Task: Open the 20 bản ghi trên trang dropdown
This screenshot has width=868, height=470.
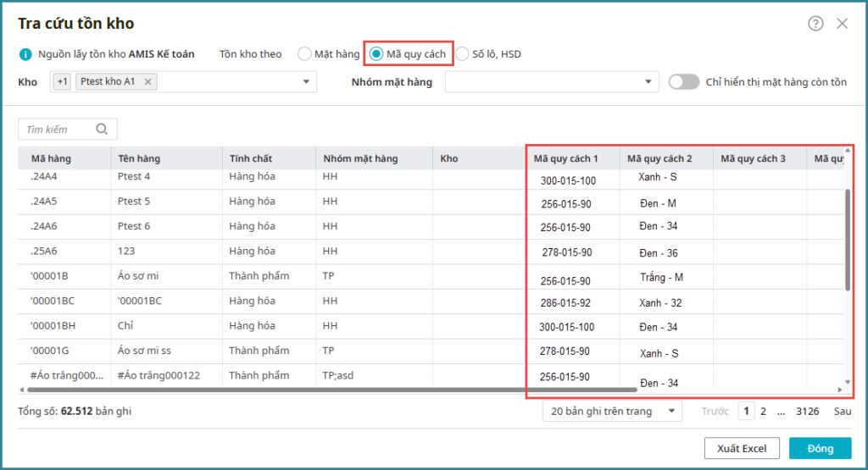Action: pos(612,411)
